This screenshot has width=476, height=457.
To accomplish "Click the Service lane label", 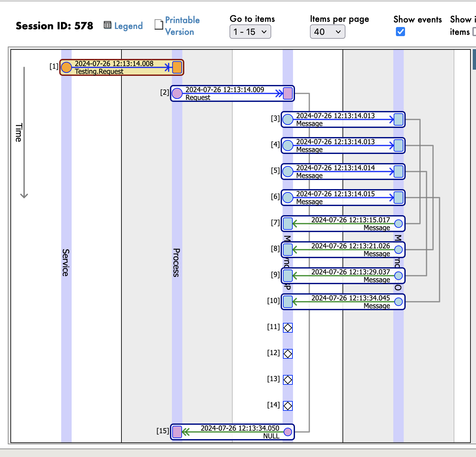I will pos(66,262).
